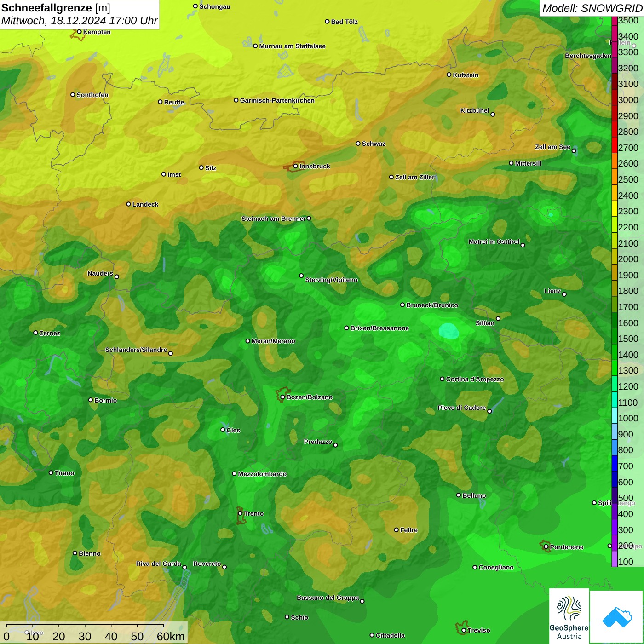Click the Pordenone city marker
This screenshot has height=644, width=644.
pyautogui.click(x=546, y=547)
